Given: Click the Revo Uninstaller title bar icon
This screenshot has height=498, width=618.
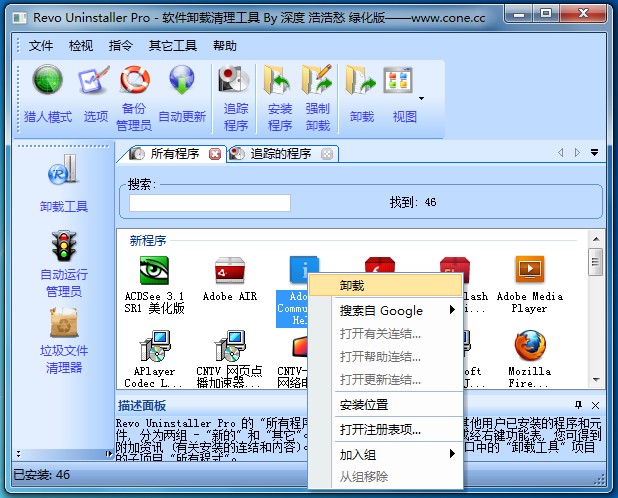Looking at the screenshot, I should click(x=20, y=18).
